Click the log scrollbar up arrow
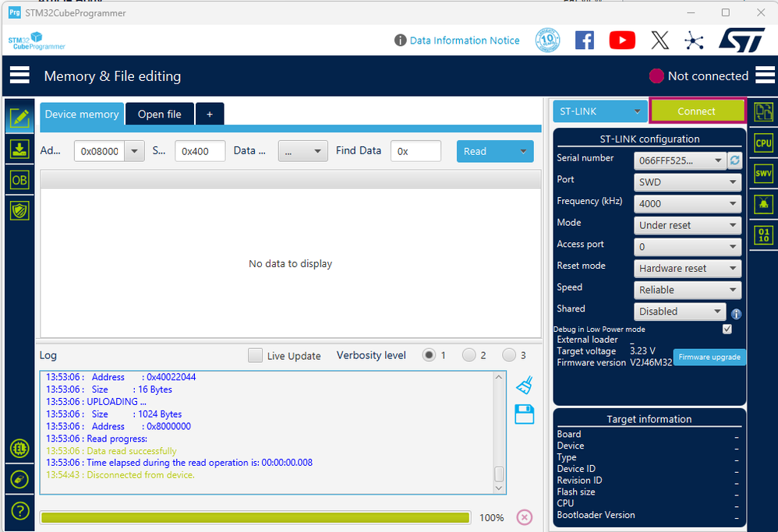 (x=499, y=377)
